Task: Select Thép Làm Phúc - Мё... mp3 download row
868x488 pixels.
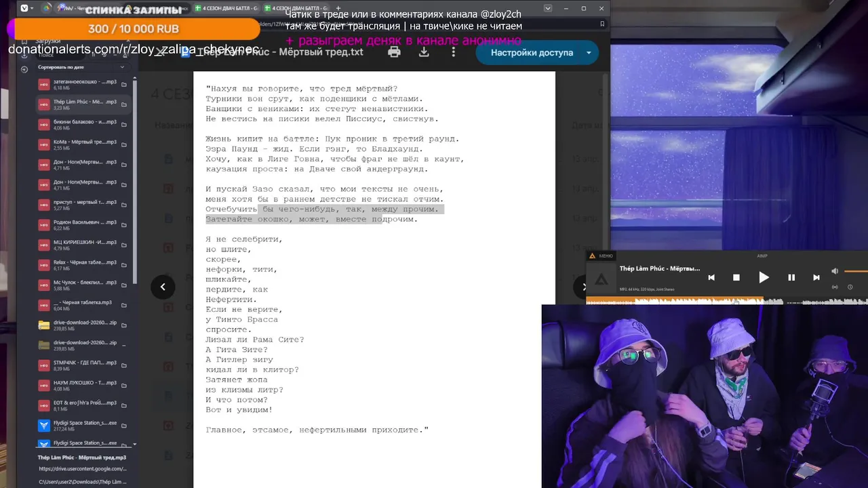Action: 83,104
